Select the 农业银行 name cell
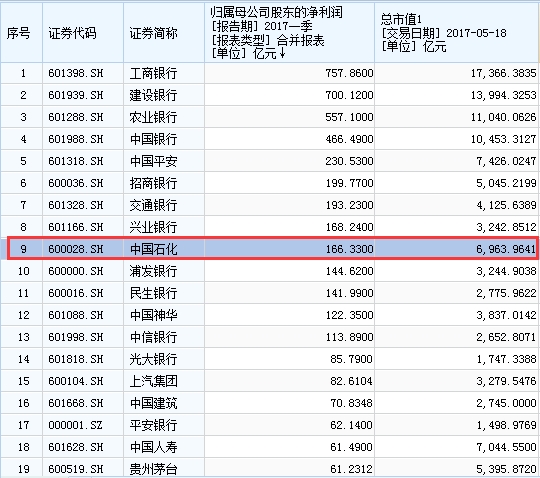This screenshot has height=478, width=540. (153, 117)
